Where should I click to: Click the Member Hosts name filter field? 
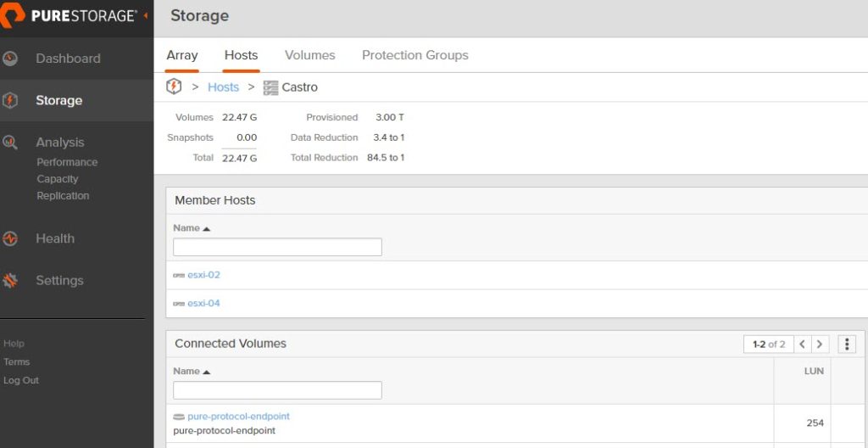point(277,247)
